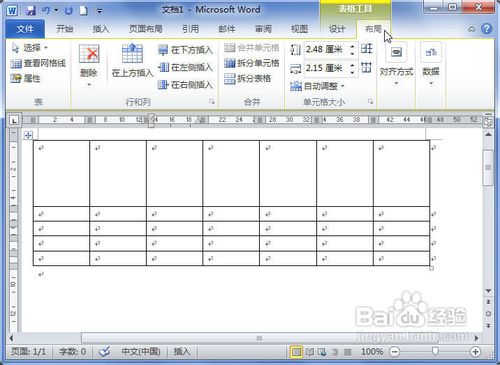This screenshot has width=500, height=365.
Task: Click the column width field showing 2.15 厘米
Action: 326,68
